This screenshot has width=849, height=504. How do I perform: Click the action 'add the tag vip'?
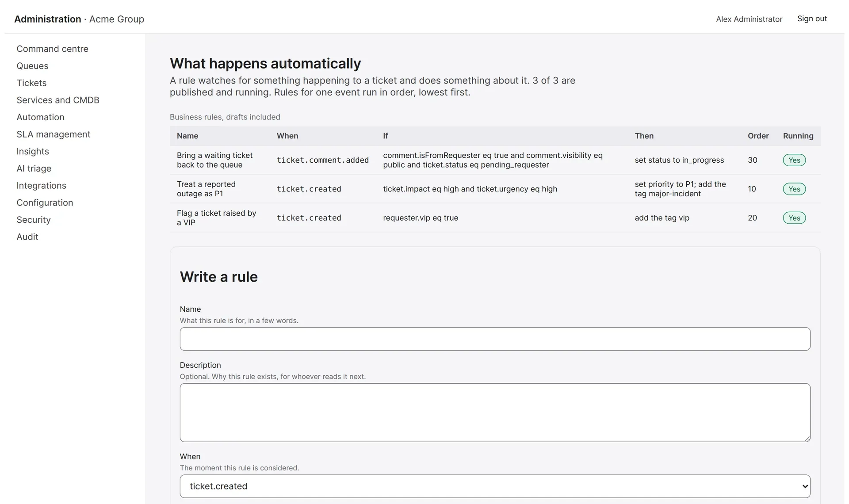click(x=662, y=218)
